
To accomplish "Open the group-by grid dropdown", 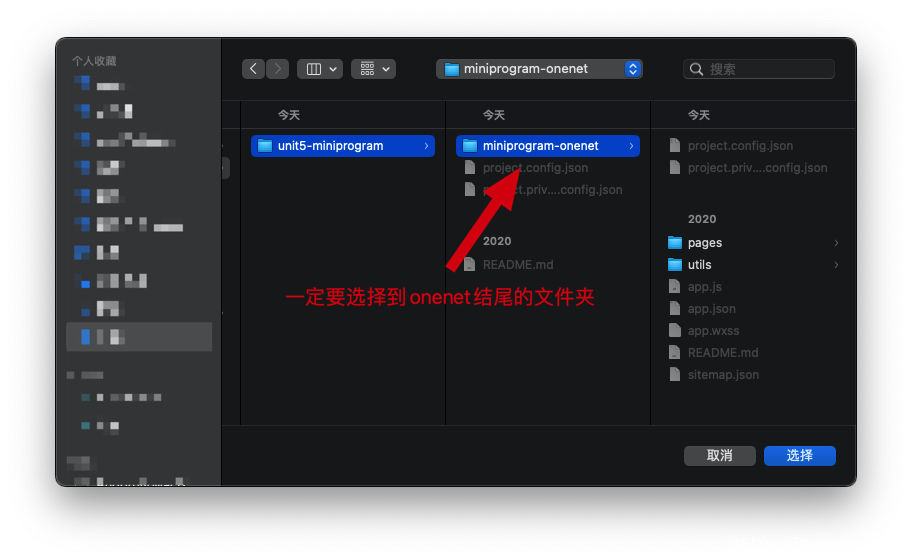I will click(x=373, y=69).
